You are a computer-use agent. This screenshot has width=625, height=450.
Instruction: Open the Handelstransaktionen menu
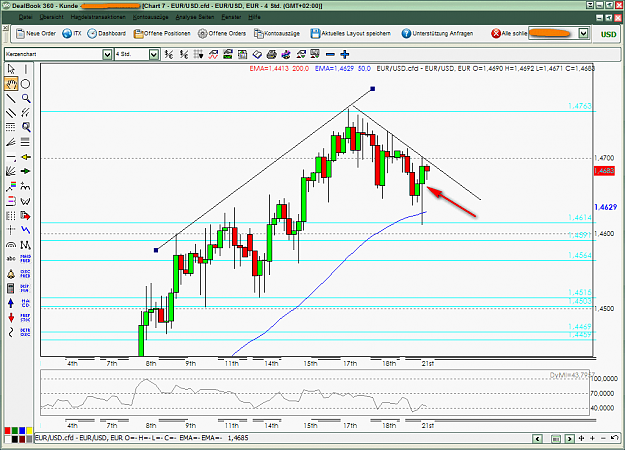pos(98,17)
